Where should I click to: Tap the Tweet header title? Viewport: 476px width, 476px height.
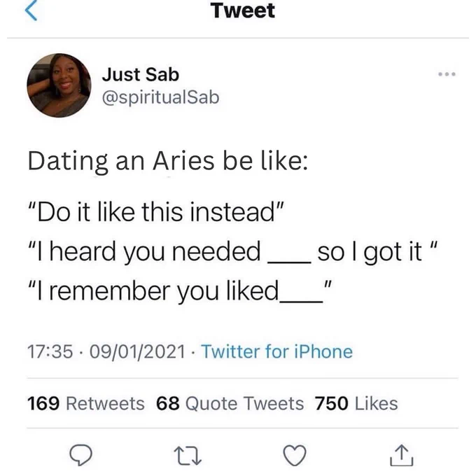click(x=243, y=10)
